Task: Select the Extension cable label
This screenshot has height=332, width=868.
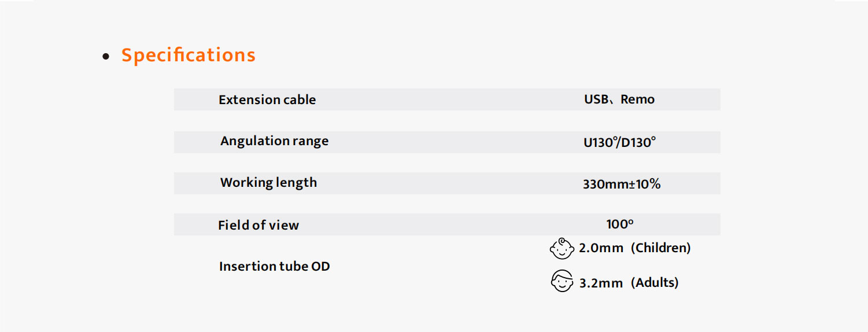Action: [x=267, y=99]
